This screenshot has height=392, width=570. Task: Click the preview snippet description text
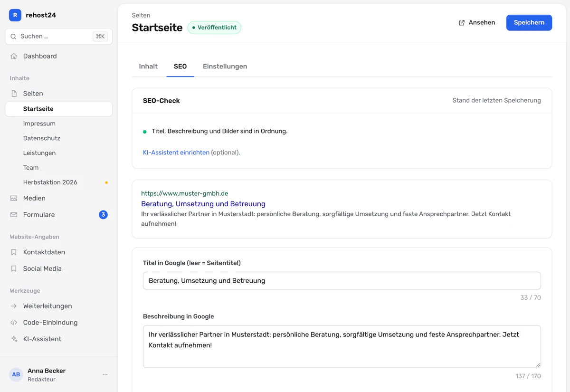(326, 219)
